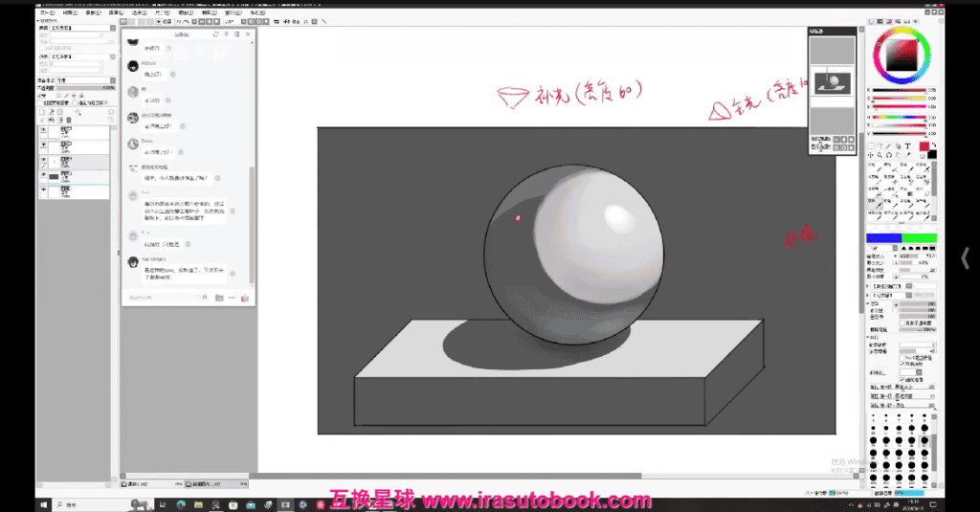The width and height of the screenshot is (980, 512).
Task: Hide the second layer with eye icon
Action: point(44,145)
